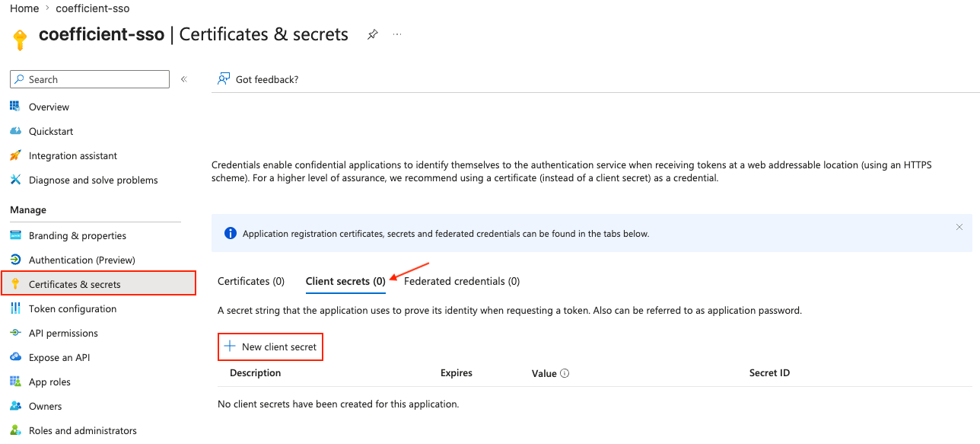The height and width of the screenshot is (444, 980).
Task: Click the Expires column header
Action: pyautogui.click(x=457, y=373)
